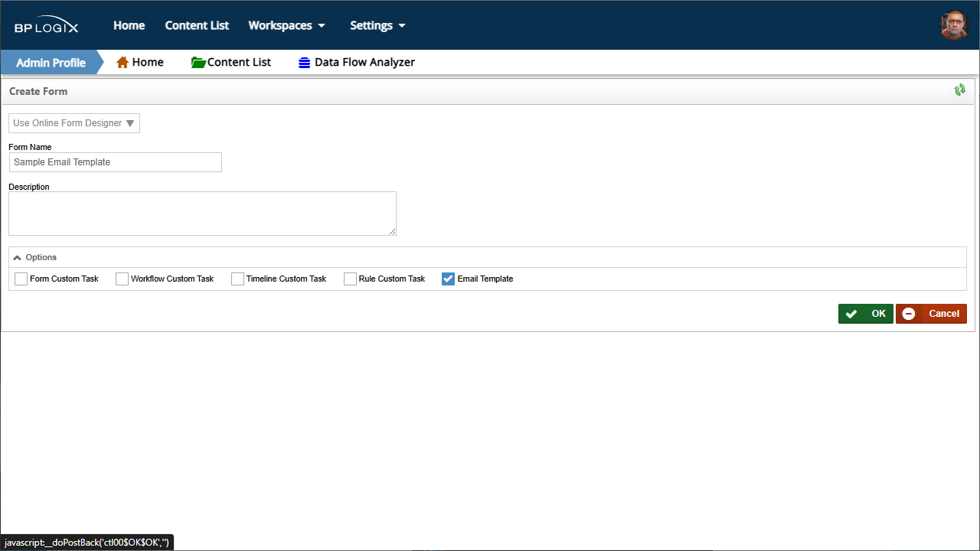980x551 pixels.
Task: Uncheck the Email Template checkbox
Action: click(x=449, y=279)
